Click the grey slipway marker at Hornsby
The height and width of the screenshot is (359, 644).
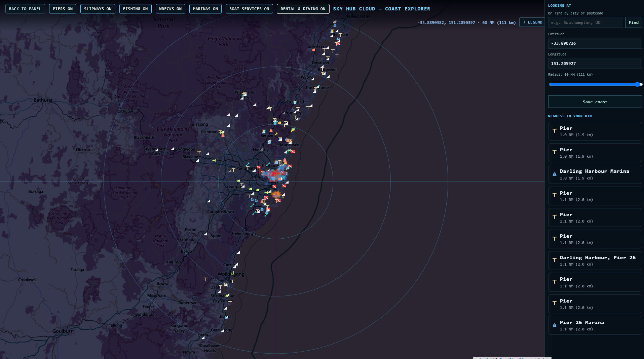pyautogui.click(x=262, y=149)
